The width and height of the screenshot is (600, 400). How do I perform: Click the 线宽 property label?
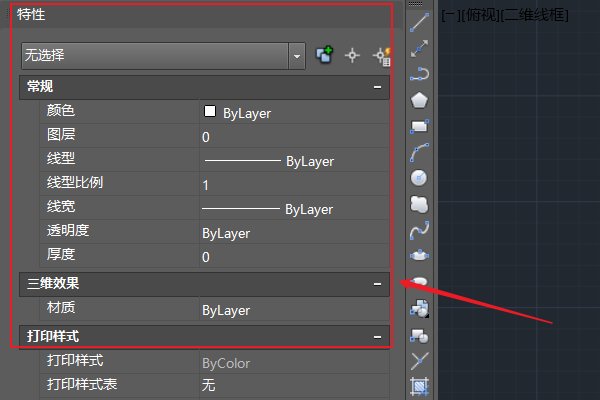pos(60,206)
